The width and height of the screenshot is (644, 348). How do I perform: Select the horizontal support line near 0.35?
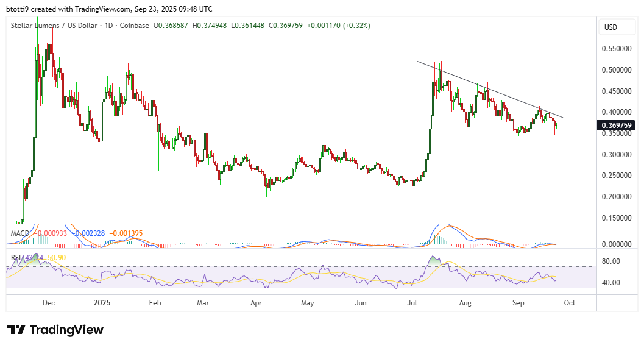tap(305, 133)
